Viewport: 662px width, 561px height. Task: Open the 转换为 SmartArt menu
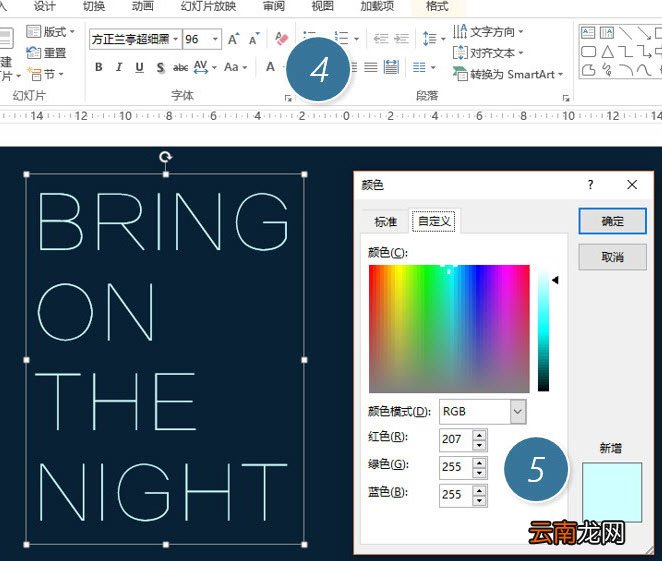pyautogui.click(x=508, y=74)
